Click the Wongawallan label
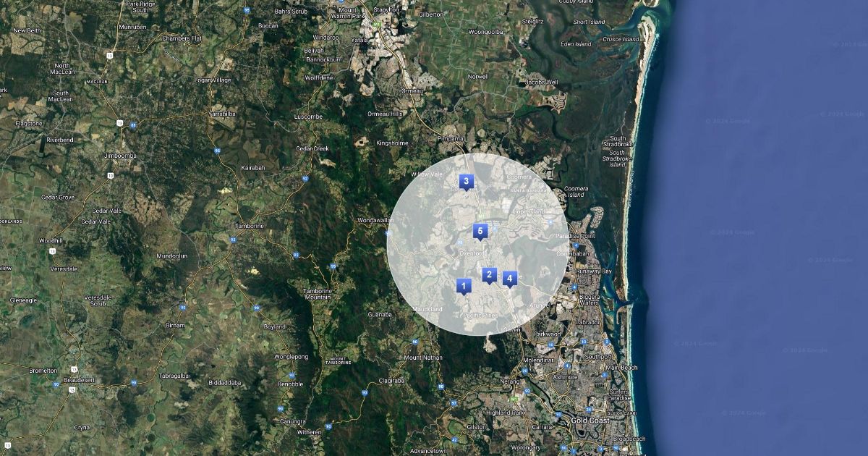This screenshot has height=456, width=868. click(375, 220)
